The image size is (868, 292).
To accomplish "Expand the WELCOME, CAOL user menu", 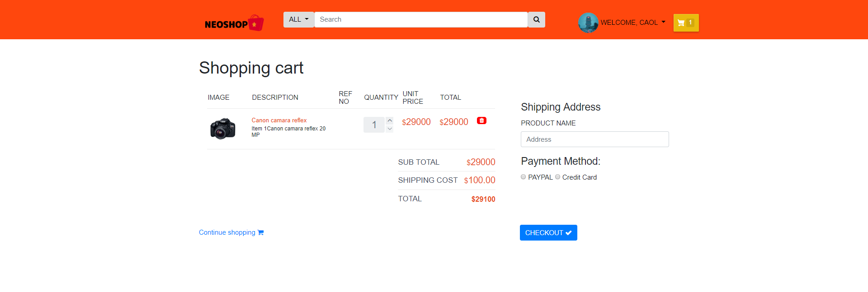I will click(x=633, y=23).
